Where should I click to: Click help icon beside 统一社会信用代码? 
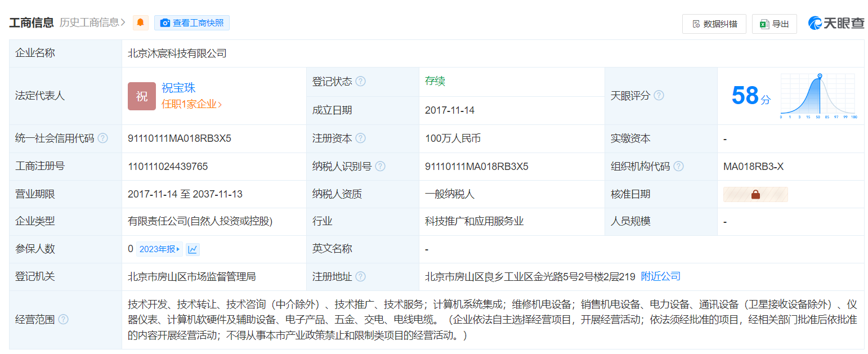102,138
